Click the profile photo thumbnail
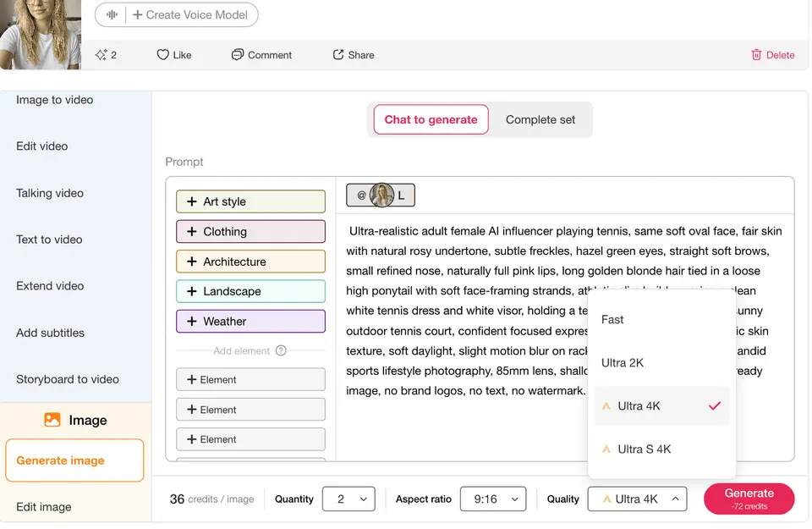 pos(41,34)
